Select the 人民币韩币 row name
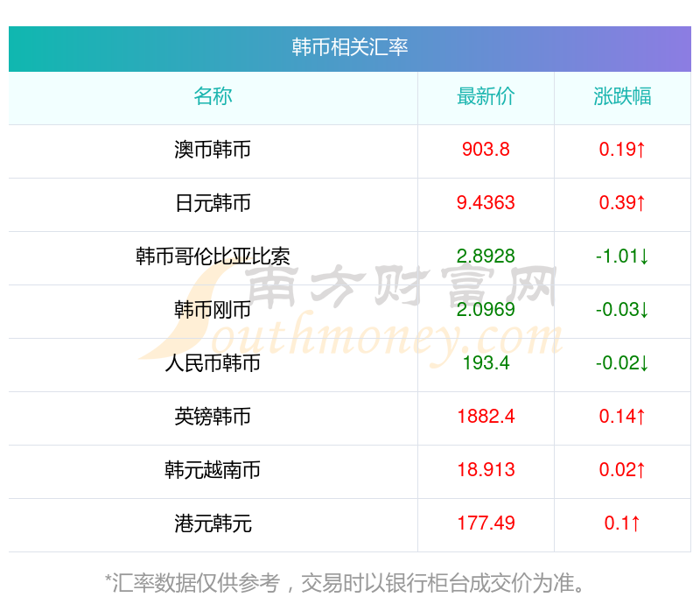The width and height of the screenshot is (700, 611). (x=213, y=363)
